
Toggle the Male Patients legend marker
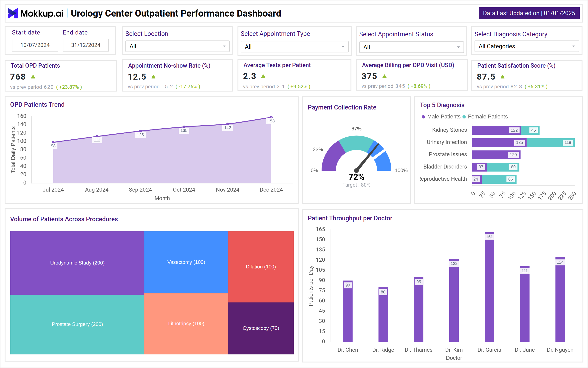tap(423, 117)
